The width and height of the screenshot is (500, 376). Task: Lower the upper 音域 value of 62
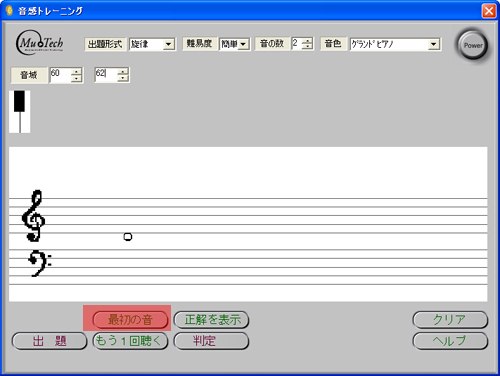[123, 78]
